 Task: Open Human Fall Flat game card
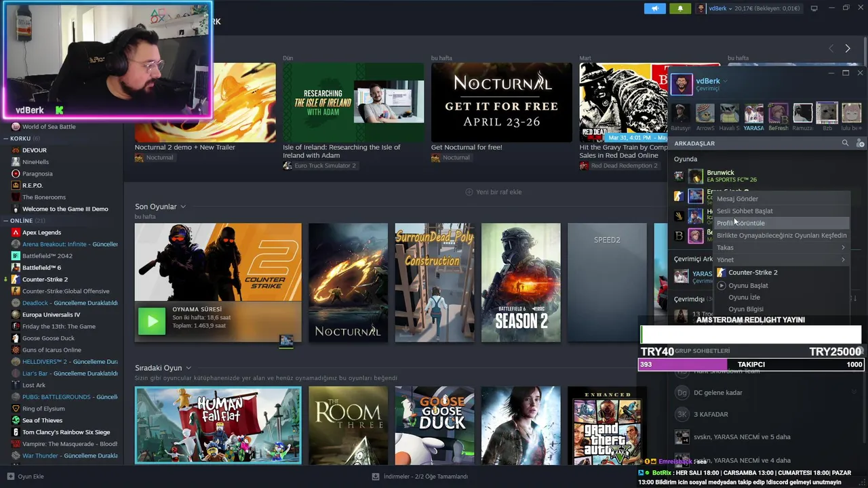click(x=218, y=425)
